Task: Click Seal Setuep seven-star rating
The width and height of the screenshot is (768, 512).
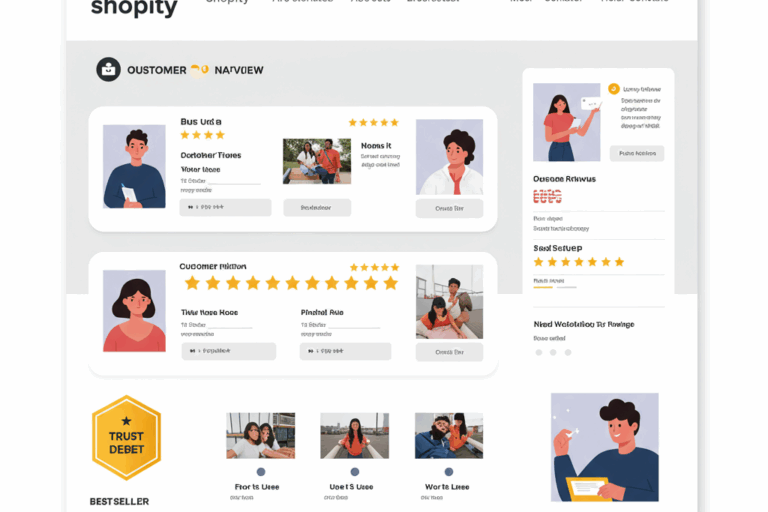Action: pos(578,262)
